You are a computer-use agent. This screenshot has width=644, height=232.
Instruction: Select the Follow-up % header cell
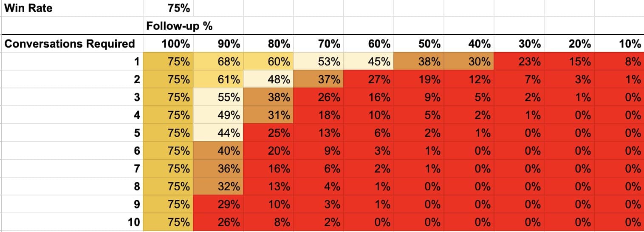168,26
